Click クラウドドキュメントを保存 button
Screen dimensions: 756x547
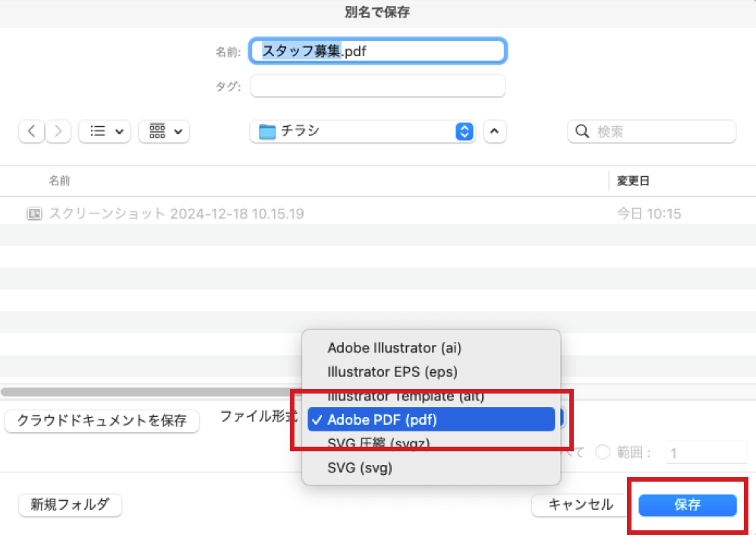pyautogui.click(x=102, y=422)
